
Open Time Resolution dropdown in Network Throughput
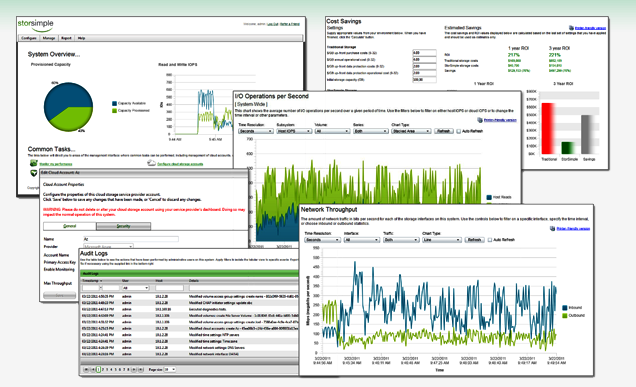point(322,240)
